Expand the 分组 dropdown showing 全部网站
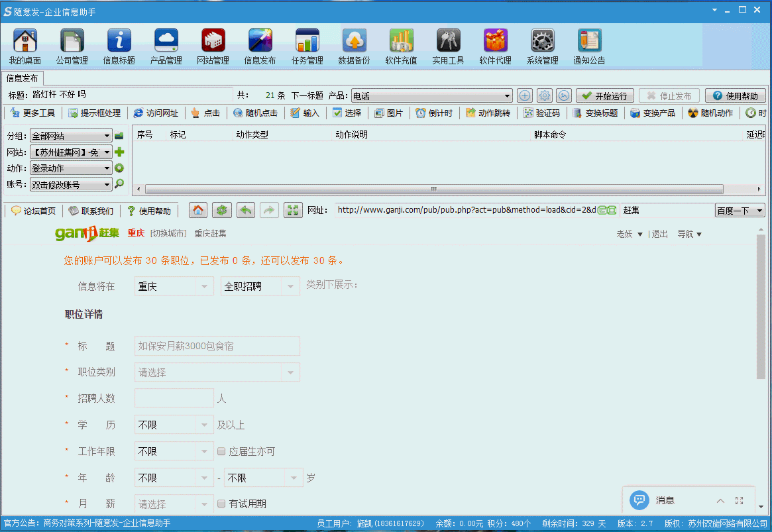The image size is (772, 532). coord(71,135)
